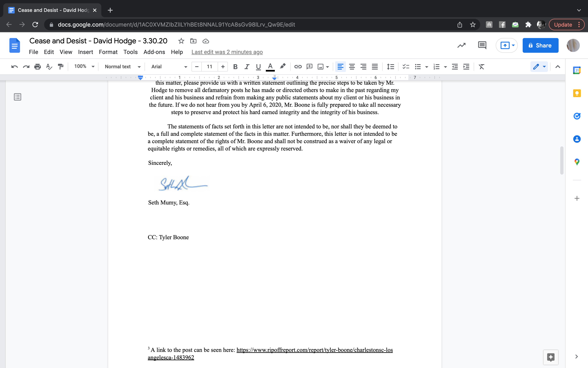
Task: Get add-ons plus icon in side panel
Action: click(577, 198)
